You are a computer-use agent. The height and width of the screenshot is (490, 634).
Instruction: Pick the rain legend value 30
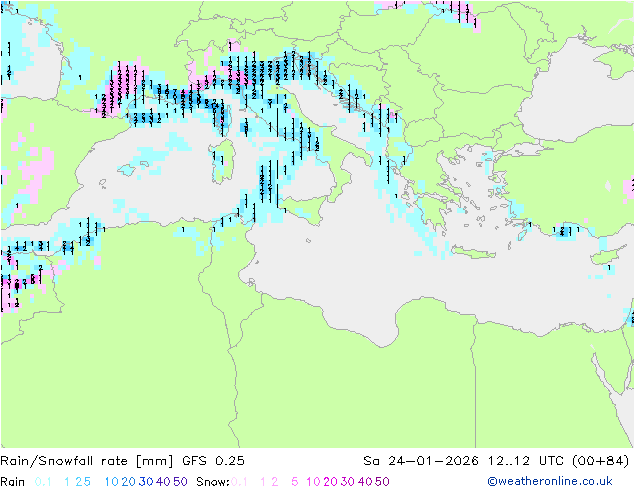pos(146,482)
